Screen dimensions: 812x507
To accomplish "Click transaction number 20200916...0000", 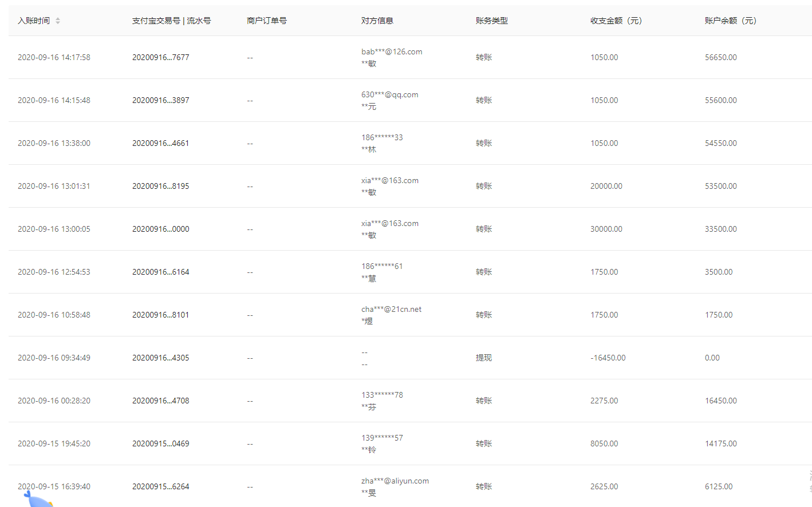I will (x=160, y=229).
